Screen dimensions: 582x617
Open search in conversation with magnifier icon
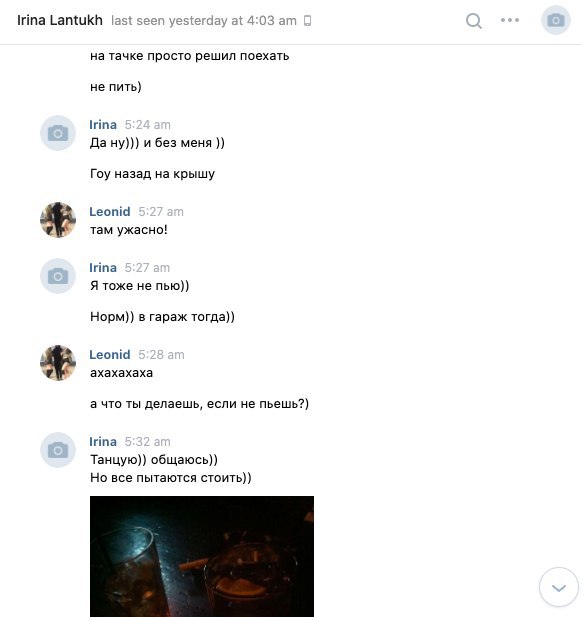(474, 21)
